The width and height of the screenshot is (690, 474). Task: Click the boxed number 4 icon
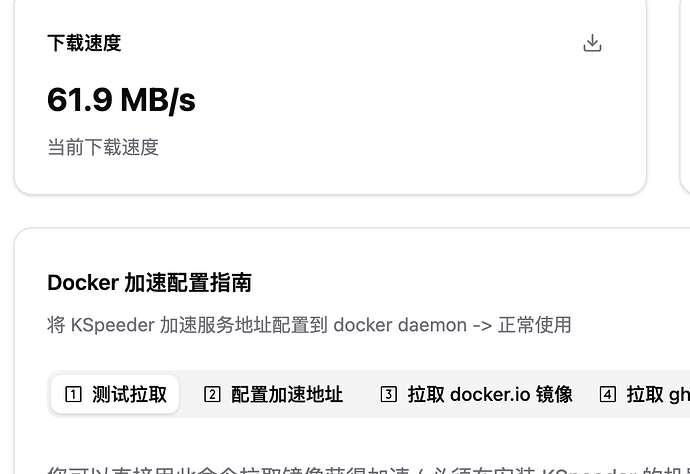click(x=608, y=394)
